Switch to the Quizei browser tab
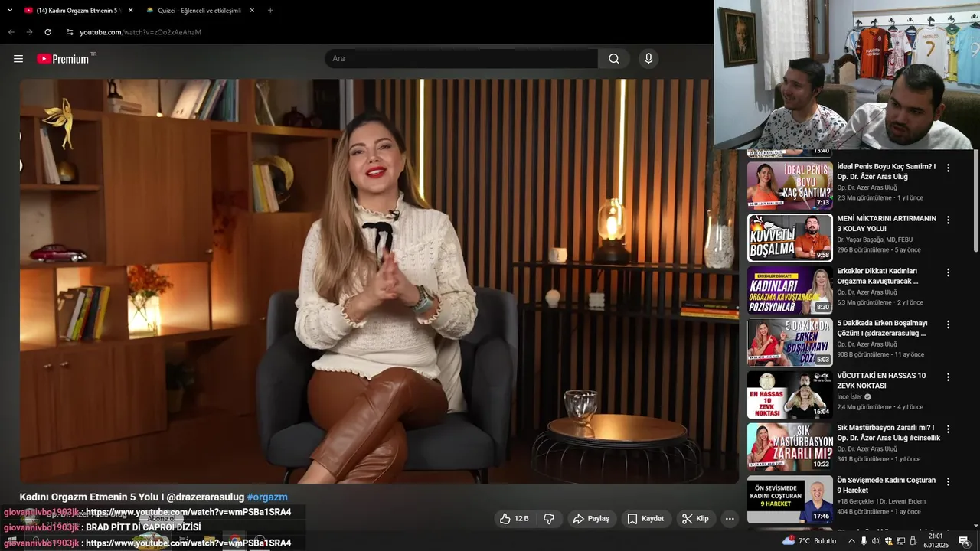Viewport: 980px width, 551px height. coord(199,11)
